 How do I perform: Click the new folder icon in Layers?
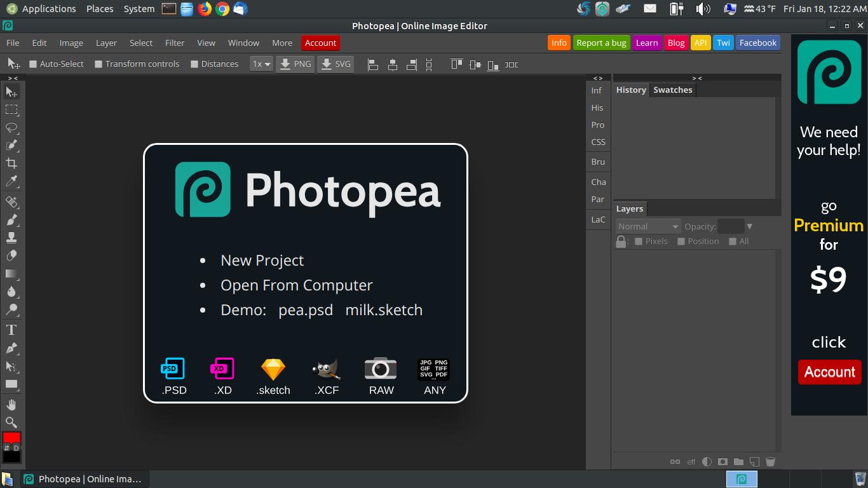pos(738,462)
